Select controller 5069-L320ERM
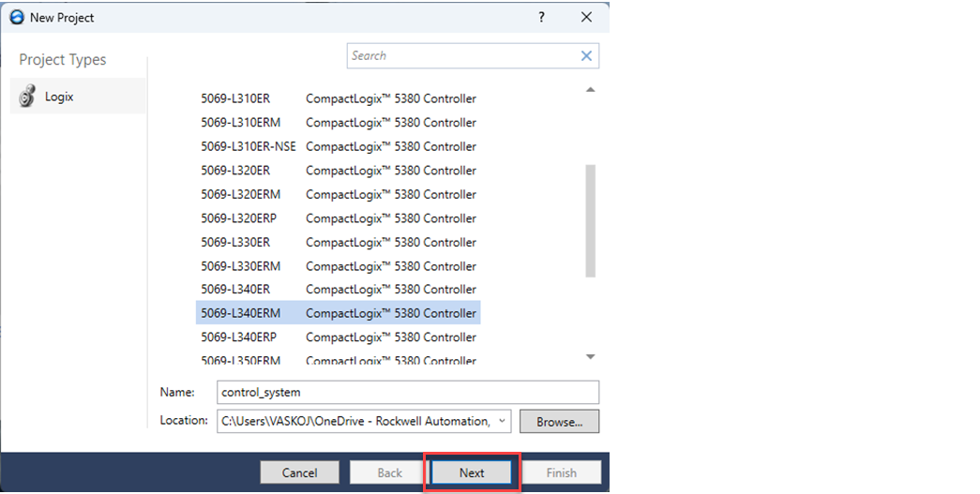Image resolution: width=980 pixels, height=494 pixels. click(339, 194)
